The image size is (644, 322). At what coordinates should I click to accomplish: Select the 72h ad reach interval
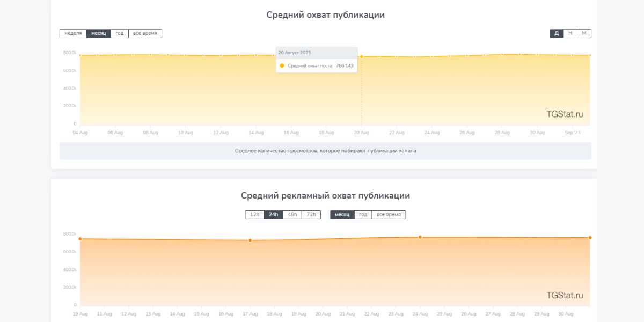(x=311, y=215)
